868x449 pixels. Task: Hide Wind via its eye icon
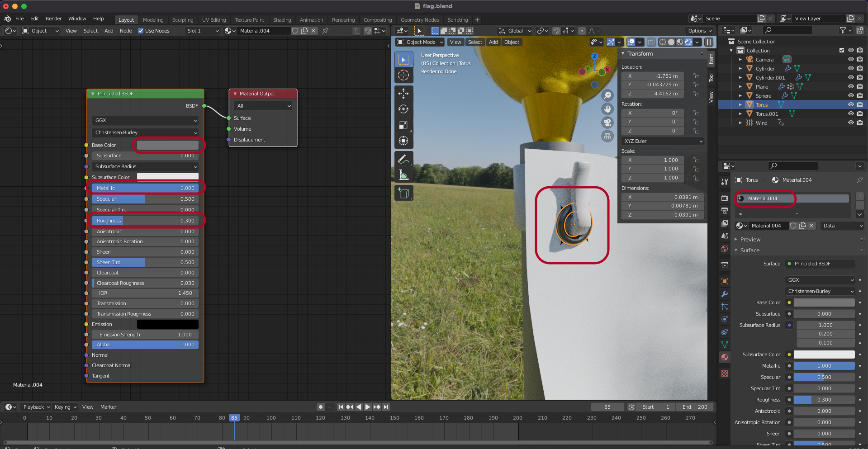click(851, 123)
